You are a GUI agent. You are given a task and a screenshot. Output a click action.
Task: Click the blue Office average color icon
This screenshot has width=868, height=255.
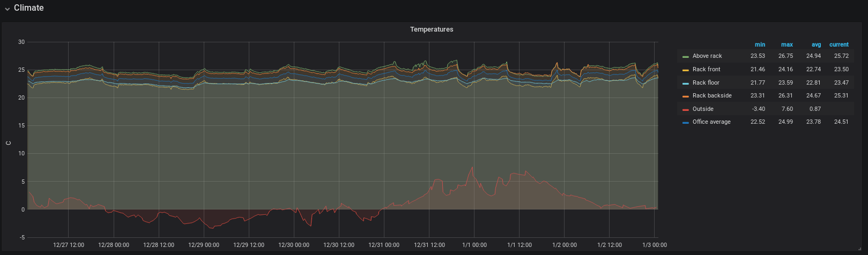685,122
